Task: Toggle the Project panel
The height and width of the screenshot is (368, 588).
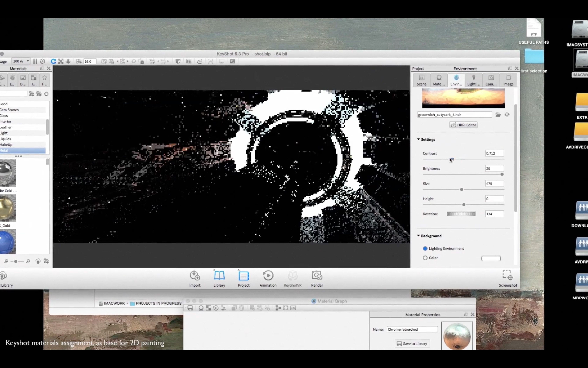Action: 244,279
